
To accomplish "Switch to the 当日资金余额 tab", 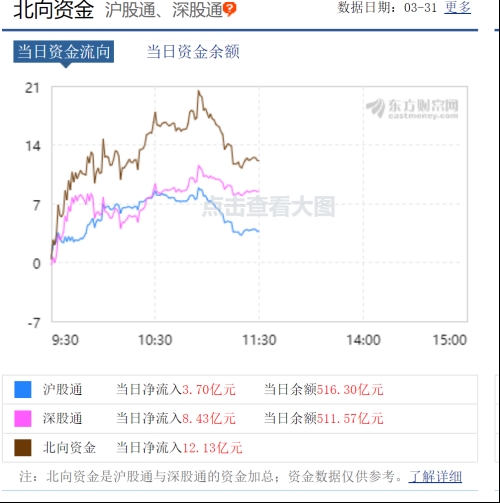I will pos(193,52).
